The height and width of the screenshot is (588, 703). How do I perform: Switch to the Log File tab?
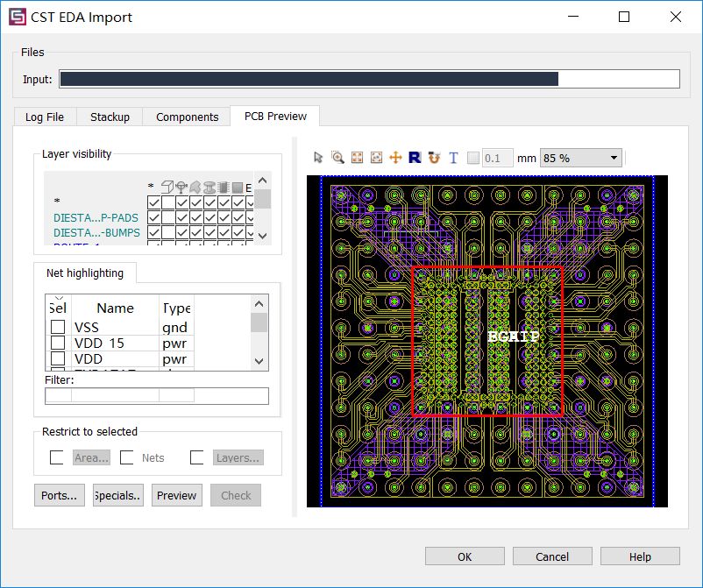point(45,117)
